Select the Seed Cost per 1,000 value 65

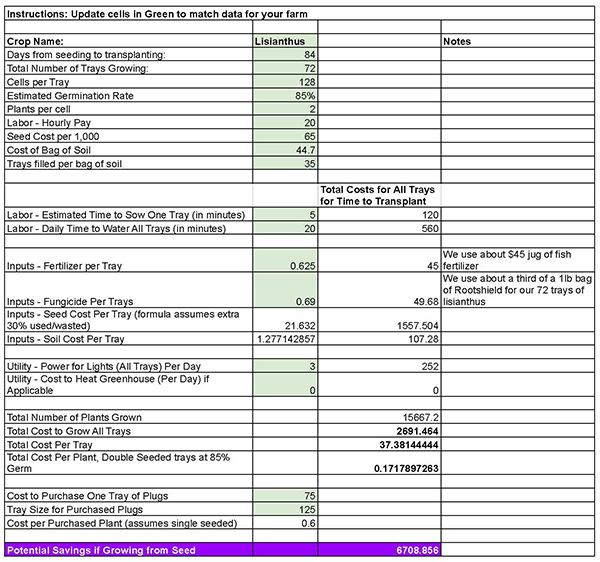click(285, 135)
